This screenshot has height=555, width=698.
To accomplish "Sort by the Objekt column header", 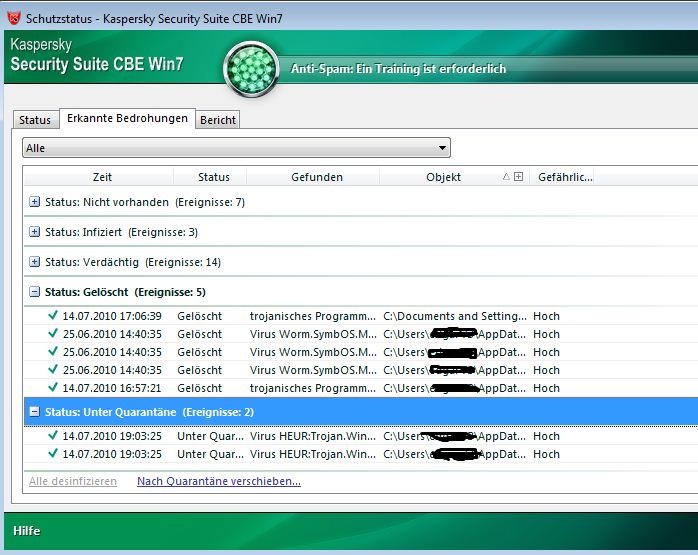I will 443,177.
